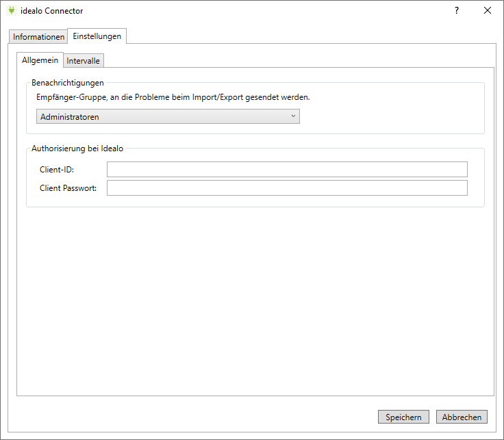
Task: Click the Client Passwort label
Action: coord(68,188)
